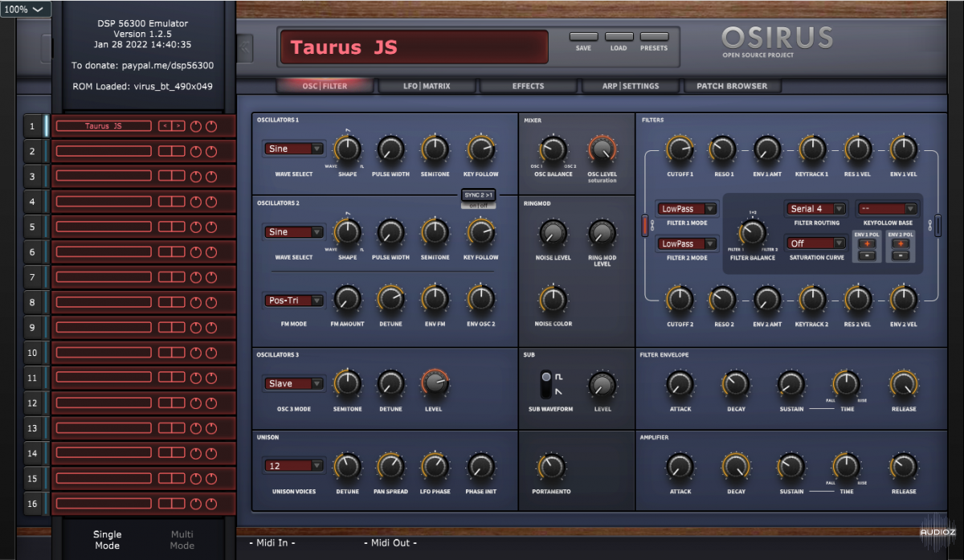The width and height of the screenshot is (964, 560).
Task: Open the PATCH BROWSER tab
Action: click(x=732, y=86)
